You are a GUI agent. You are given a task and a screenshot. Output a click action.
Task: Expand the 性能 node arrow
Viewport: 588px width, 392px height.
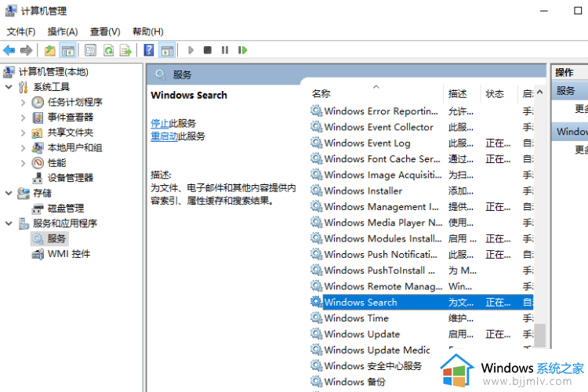(23, 163)
